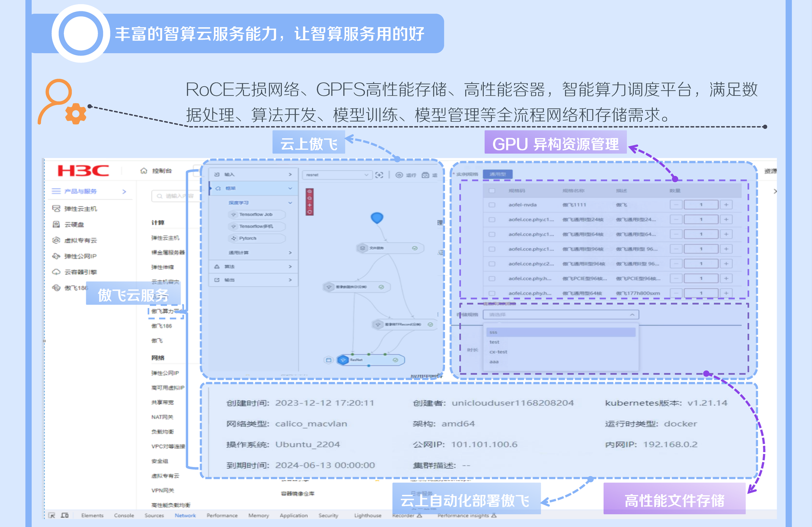Click the H3C logo
This screenshot has width=812, height=527.
(x=83, y=171)
